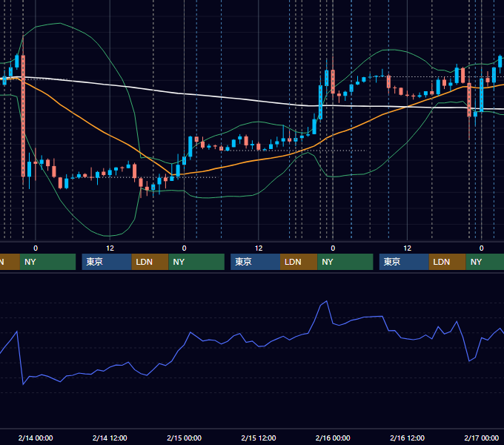Screen dimensions: 504x445
Task: Click the hour label 12 above 2/14 12:00
Action: tap(110, 248)
